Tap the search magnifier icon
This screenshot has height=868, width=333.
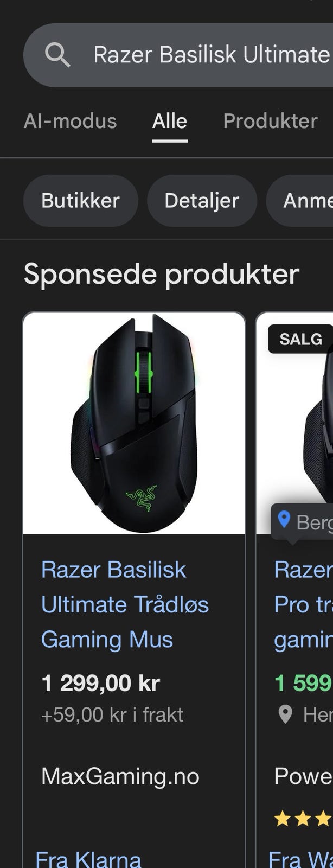(x=57, y=55)
